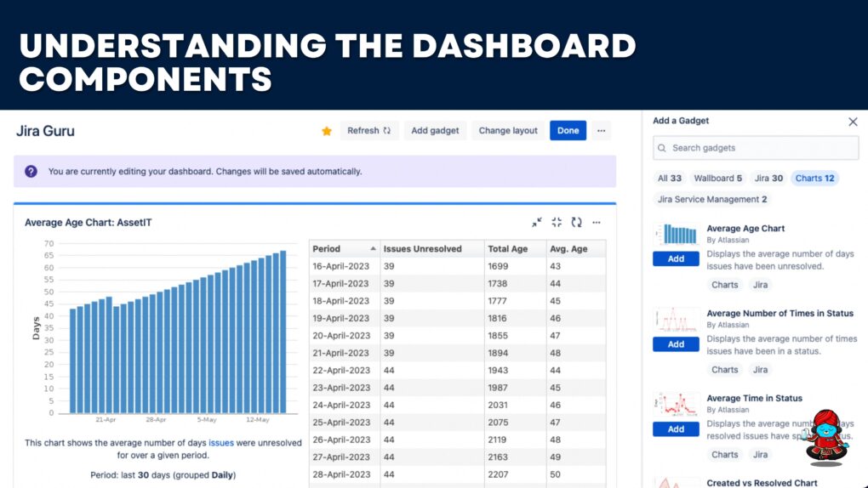Screen dimensions: 868x488
Task: Select the All 33 filter tab
Action: pyautogui.click(x=669, y=179)
